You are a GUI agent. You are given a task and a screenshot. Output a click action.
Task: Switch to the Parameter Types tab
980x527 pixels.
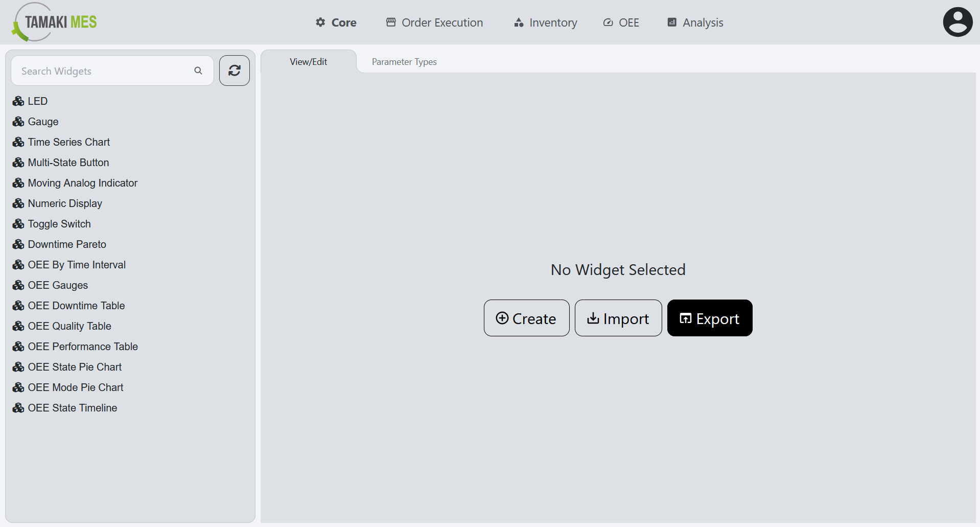(x=404, y=61)
